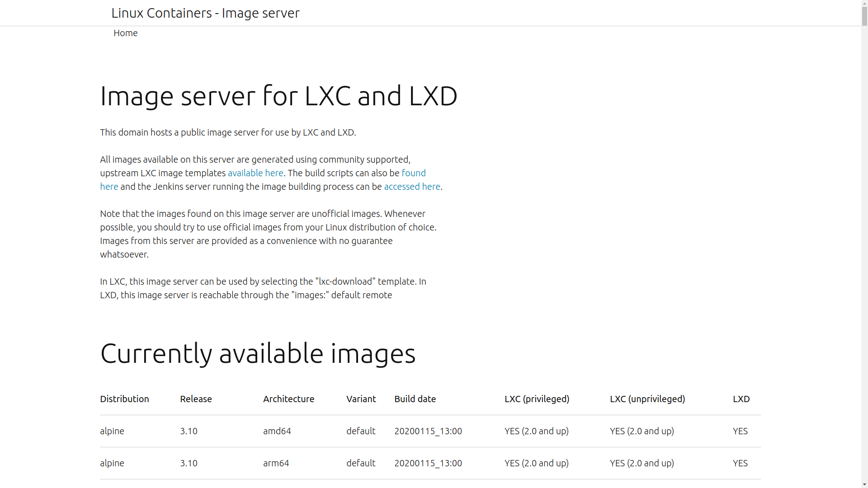Image resolution: width=868 pixels, height=488 pixels.
Task: Click the LXC (privileged) column header
Action: coord(537,399)
